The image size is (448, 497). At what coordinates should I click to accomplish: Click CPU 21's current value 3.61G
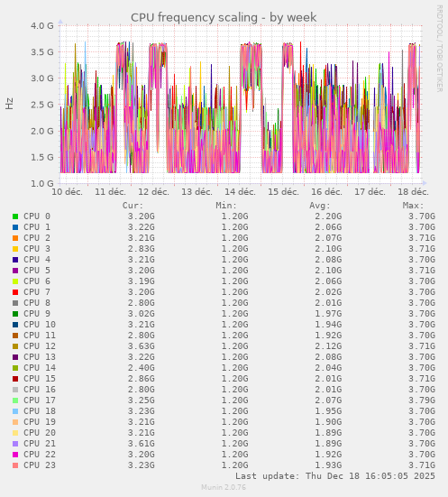point(142,444)
